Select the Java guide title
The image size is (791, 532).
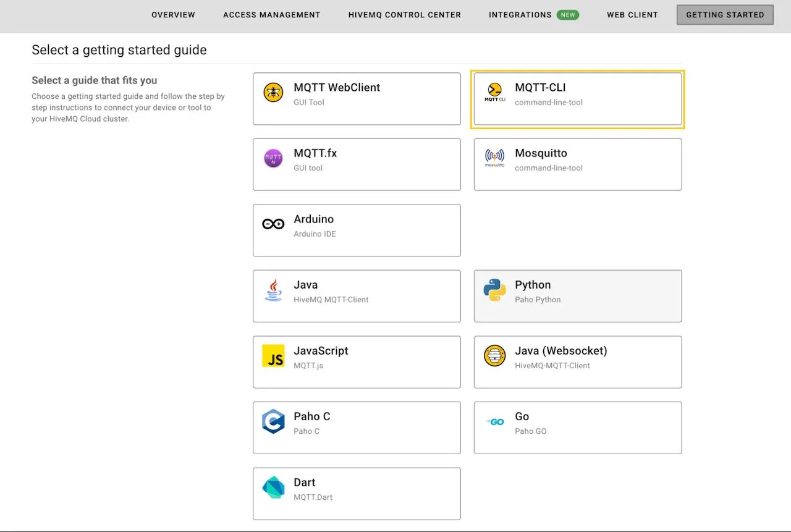pos(305,285)
